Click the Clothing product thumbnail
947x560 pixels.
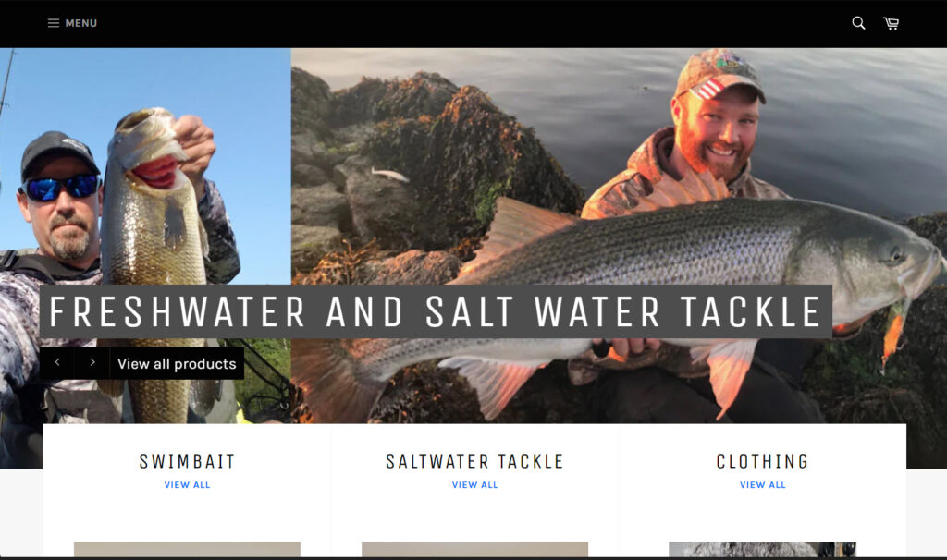[762, 549]
